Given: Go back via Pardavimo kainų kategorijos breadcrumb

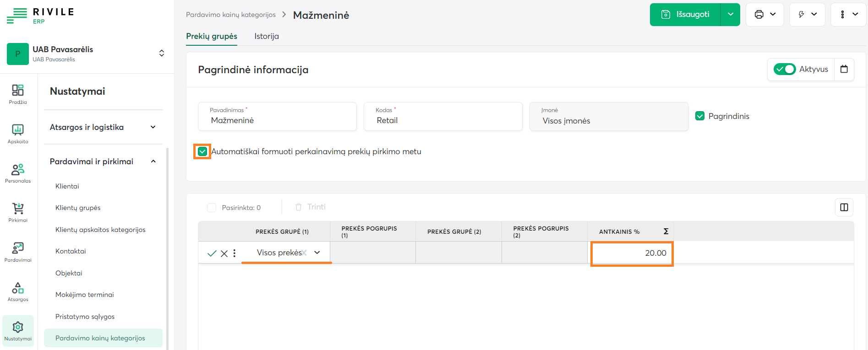Looking at the screenshot, I should pyautogui.click(x=230, y=15).
